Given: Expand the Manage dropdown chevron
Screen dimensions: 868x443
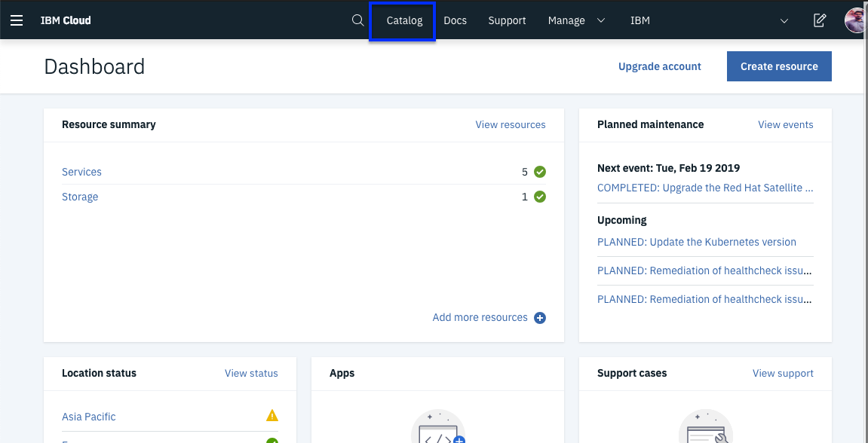Looking at the screenshot, I should click(601, 20).
